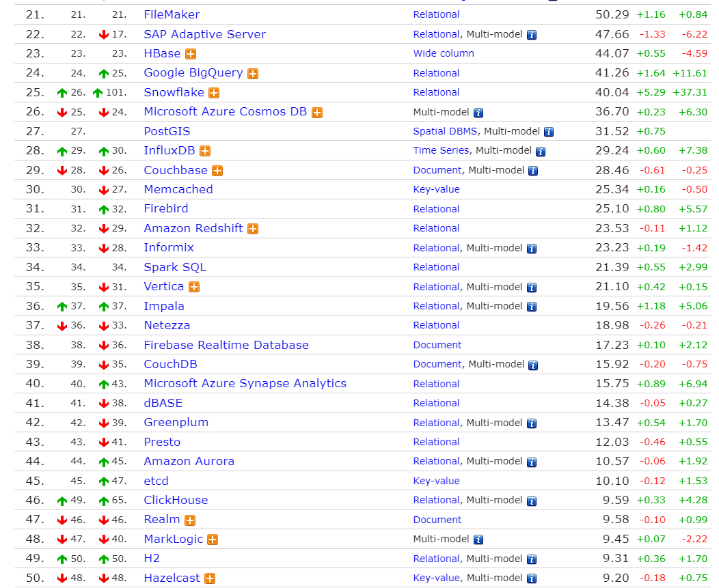Image resolution: width=719 pixels, height=588 pixels.
Task: Click Relational link in the FileMaker row
Action: (x=436, y=14)
